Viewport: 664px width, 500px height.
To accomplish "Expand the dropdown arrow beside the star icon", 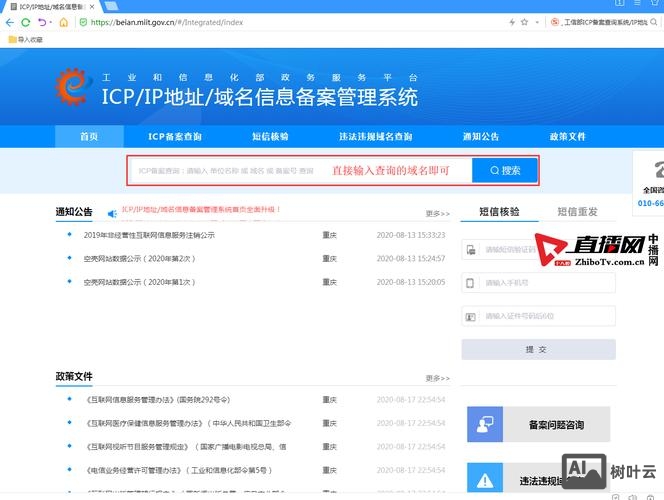I will point(537,22).
